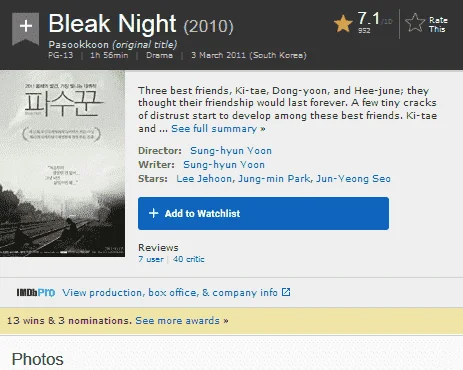Click the watchlist ribbon plus icon
Image resolution: width=463 pixels, height=370 pixels.
(26, 27)
